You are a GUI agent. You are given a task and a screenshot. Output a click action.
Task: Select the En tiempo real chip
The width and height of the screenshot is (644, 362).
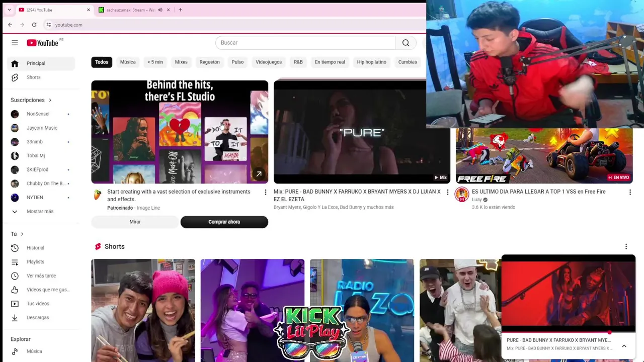330,62
